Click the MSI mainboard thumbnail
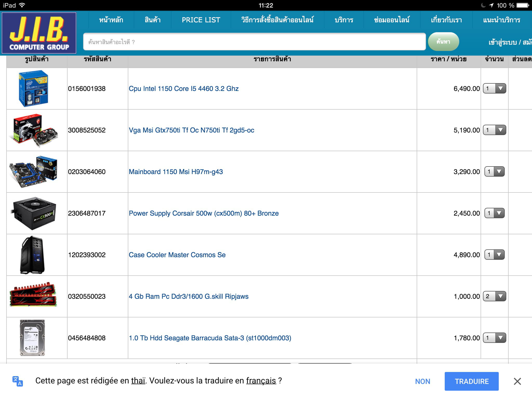This screenshot has width=532, height=399. [33, 171]
